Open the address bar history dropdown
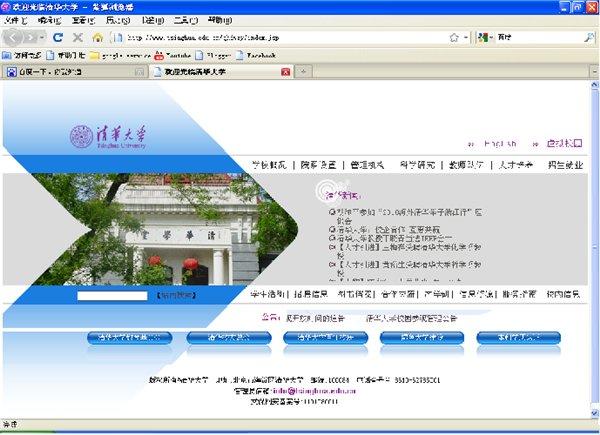Image resolution: width=600 pixels, height=435 pixels. tap(466, 37)
